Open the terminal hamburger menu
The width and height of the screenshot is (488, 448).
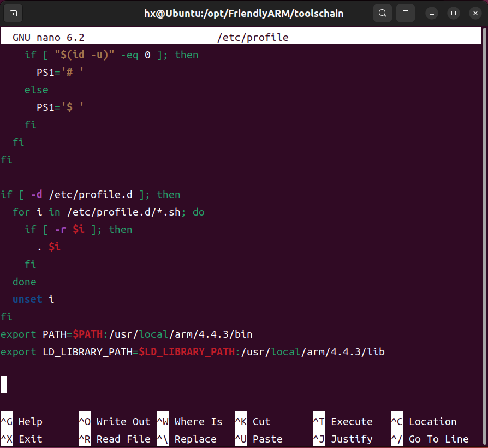click(405, 13)
